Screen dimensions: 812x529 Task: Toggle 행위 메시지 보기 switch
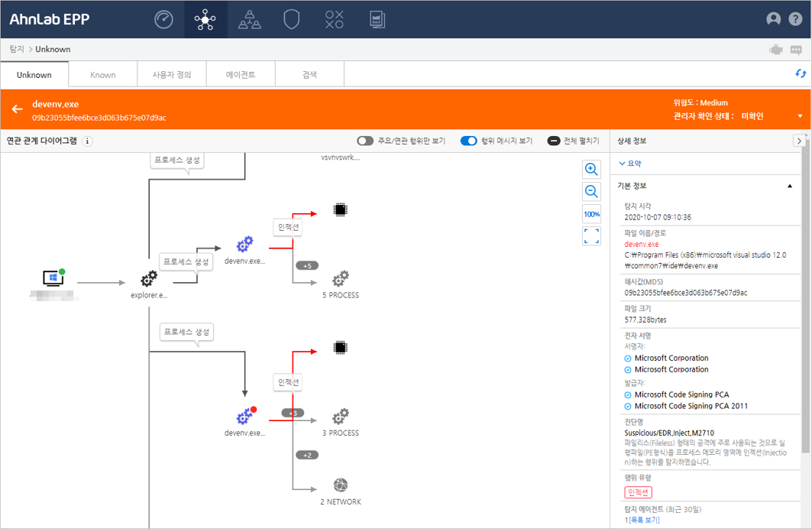pyautogui.click(x=468, y=141)
